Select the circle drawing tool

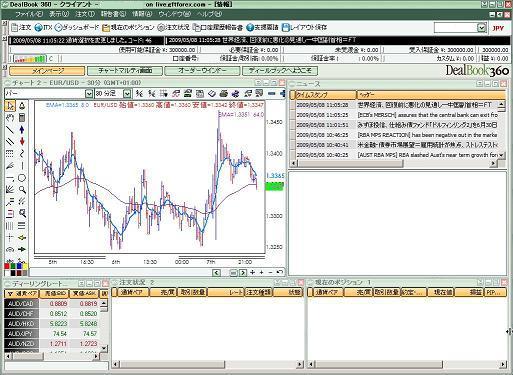[x=22, y=178]
